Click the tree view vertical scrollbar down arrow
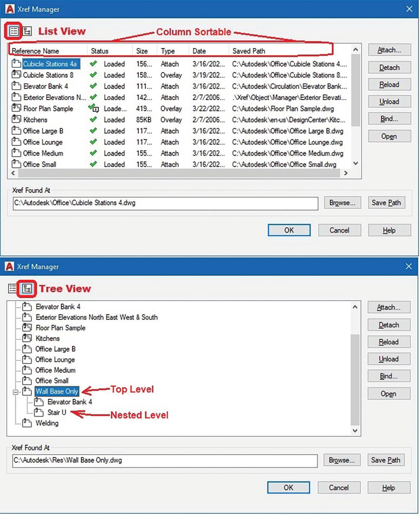The height and width of the screenshot is (516, 420). coord(355,431)
